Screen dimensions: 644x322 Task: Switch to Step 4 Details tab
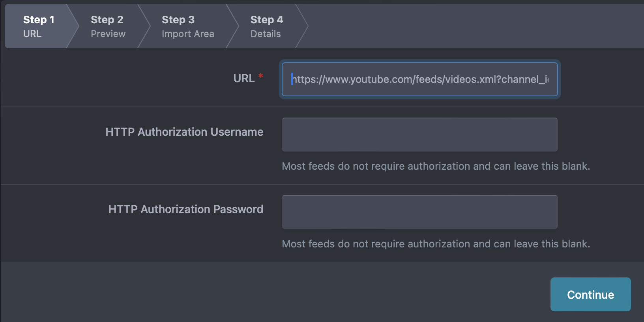266,26
